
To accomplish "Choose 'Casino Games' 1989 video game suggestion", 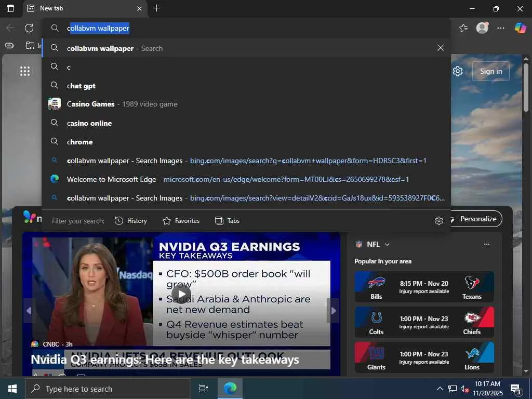I will pyautogui.click(x=246, y=104).
